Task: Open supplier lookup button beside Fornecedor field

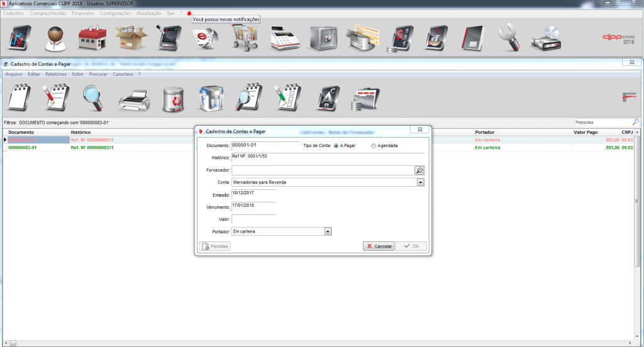Action: click(x=419, y=170)
